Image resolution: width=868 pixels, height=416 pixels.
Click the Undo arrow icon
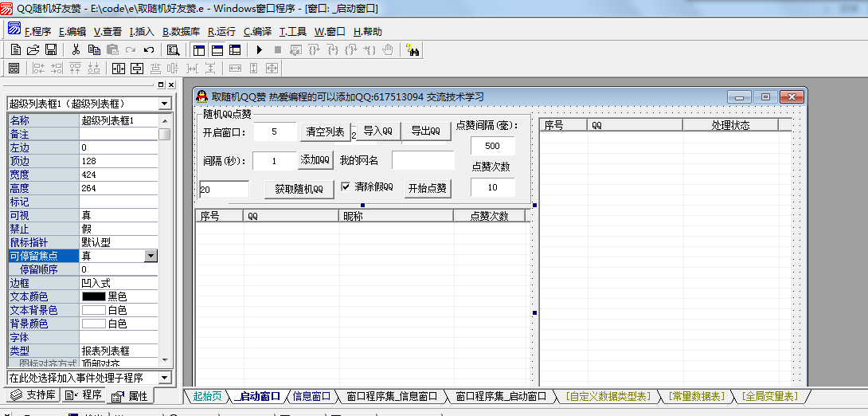coord(149,50)
